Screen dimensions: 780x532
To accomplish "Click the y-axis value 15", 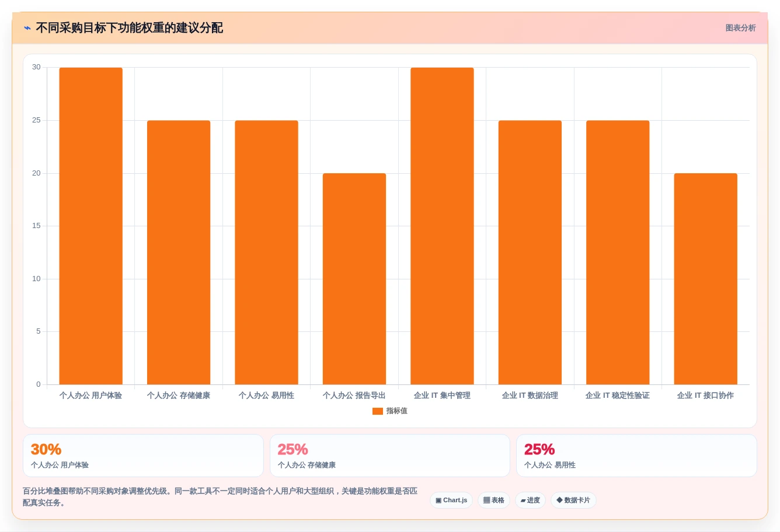I will (x=37, y=226).
